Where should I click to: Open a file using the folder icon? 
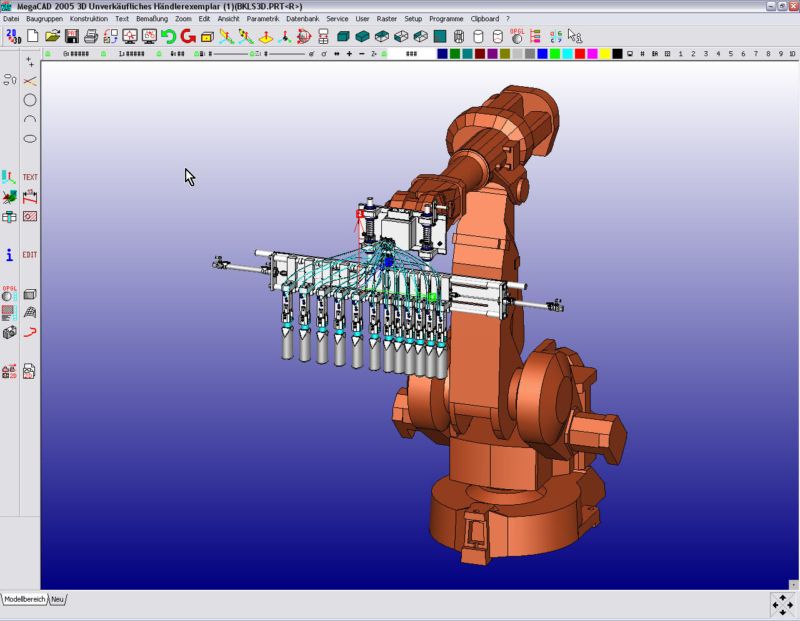[52, 36]
